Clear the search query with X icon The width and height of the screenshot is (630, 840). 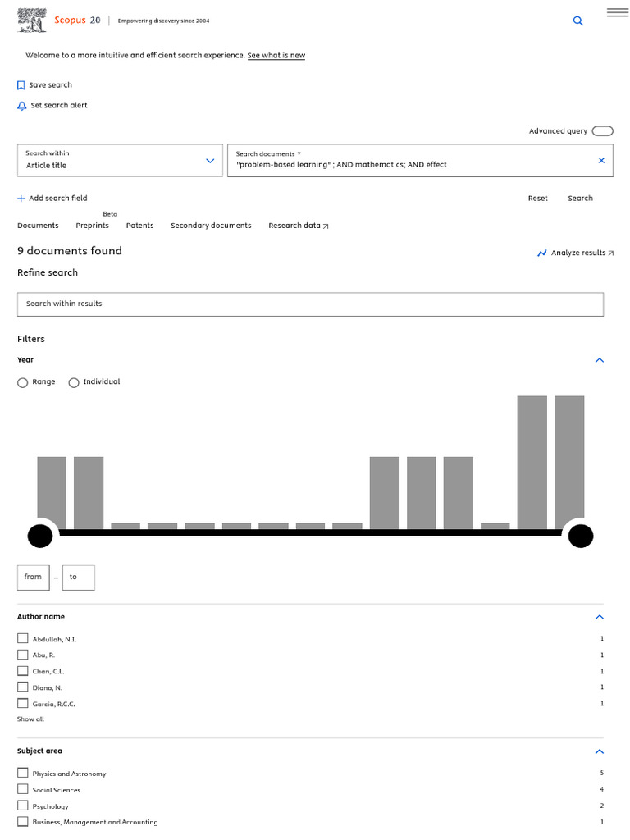pos(601,161)
